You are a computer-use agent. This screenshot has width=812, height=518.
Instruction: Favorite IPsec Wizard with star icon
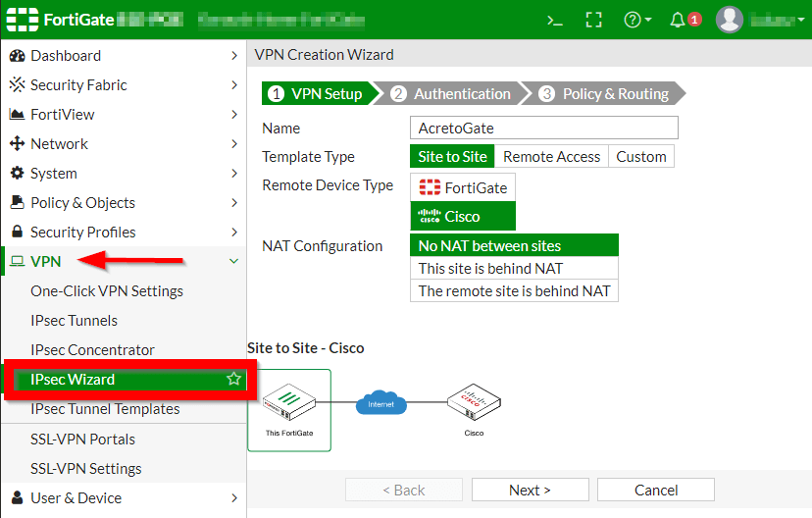234,379
